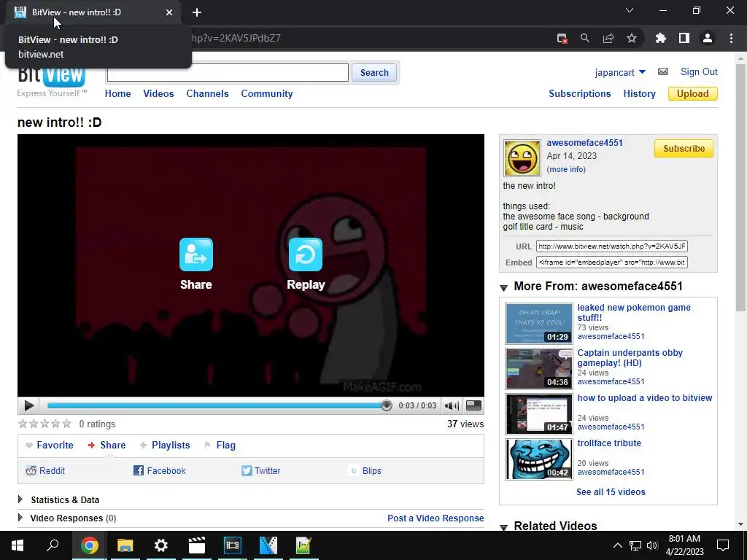
Task: Play the video with the play button
Action: pos(28,405)
